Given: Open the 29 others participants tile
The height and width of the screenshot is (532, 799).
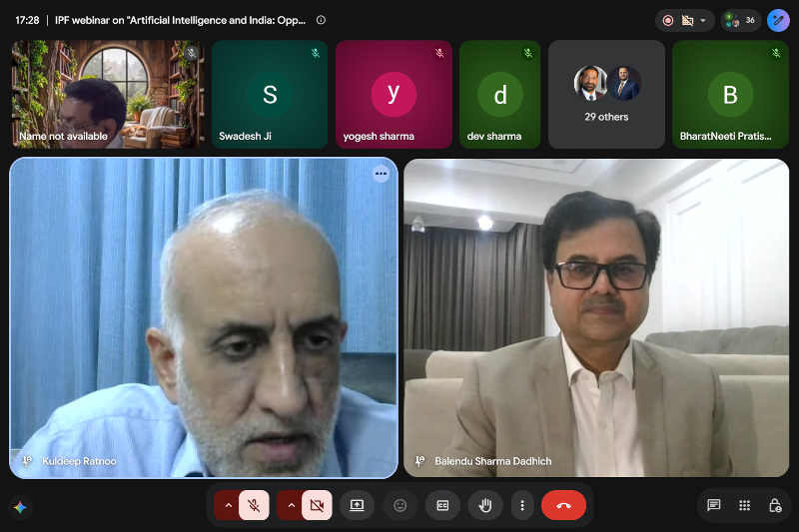Looking at the screenshot, I should pyautogui.click(x=606, y=94).
